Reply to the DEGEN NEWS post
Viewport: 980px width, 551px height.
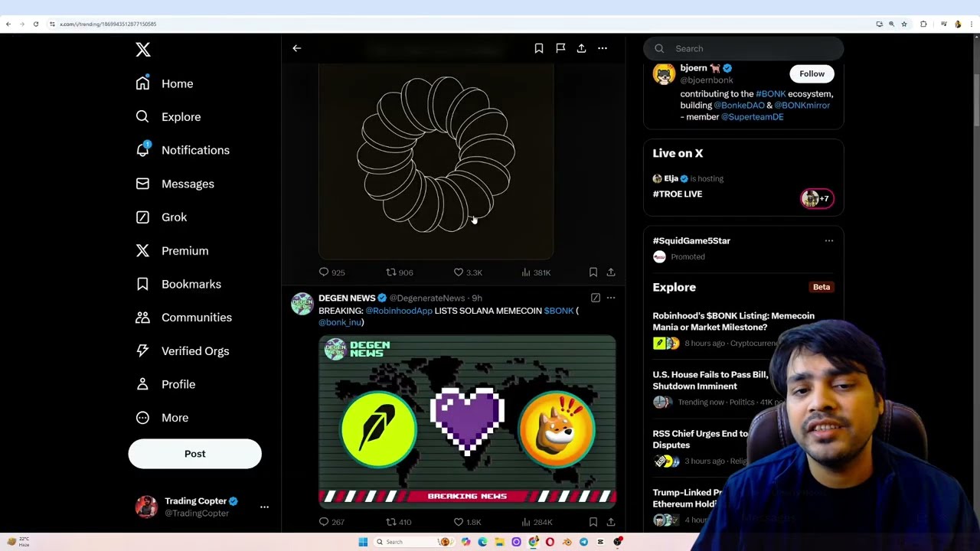pos(332,522)
